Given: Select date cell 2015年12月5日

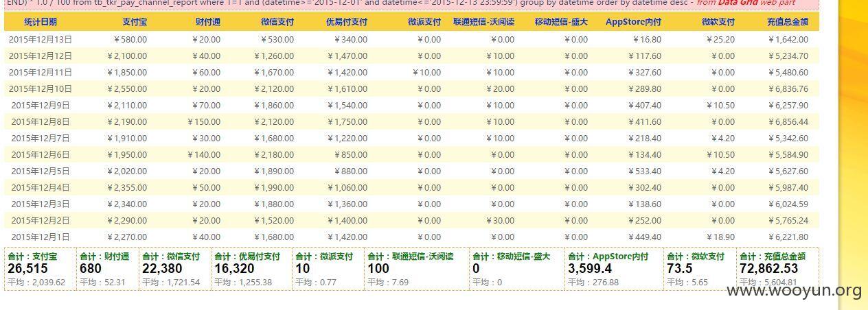Looking at the screenshot, I should click(41, 171).
